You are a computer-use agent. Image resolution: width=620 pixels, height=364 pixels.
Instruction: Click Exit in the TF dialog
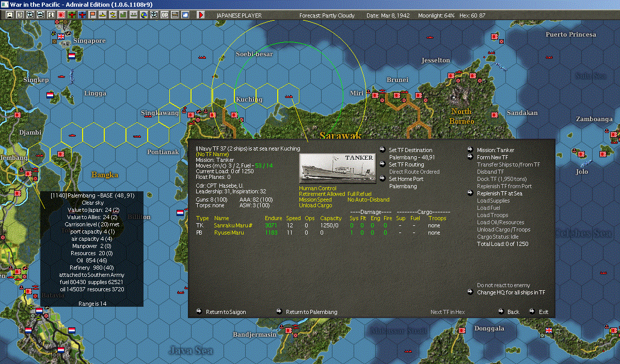coord(544,312)
